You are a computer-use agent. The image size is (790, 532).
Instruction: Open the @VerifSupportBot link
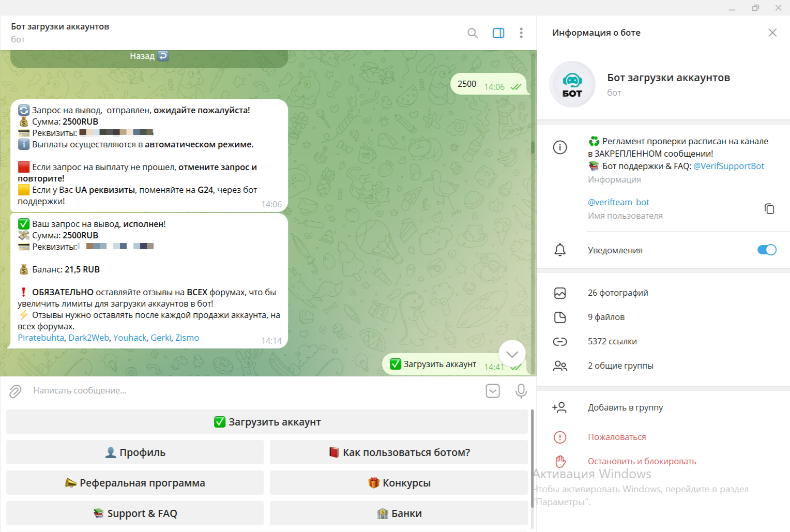coord(728,166)
